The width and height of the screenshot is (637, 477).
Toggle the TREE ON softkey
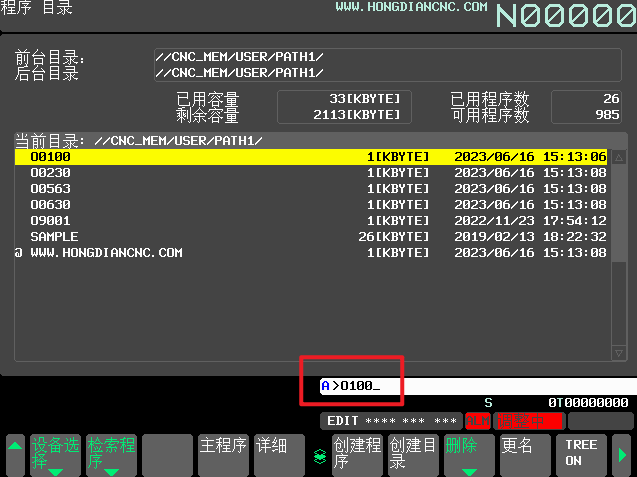581,455
